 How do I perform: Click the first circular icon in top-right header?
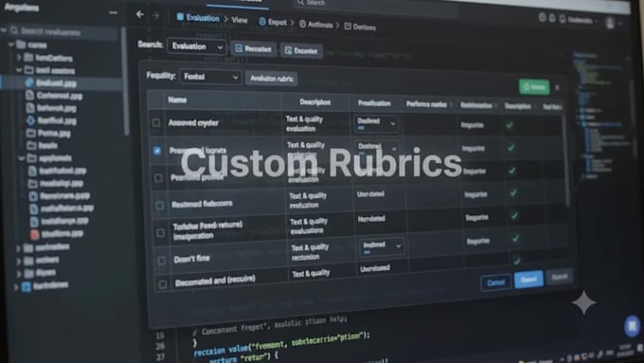click(x=542, y=17)
